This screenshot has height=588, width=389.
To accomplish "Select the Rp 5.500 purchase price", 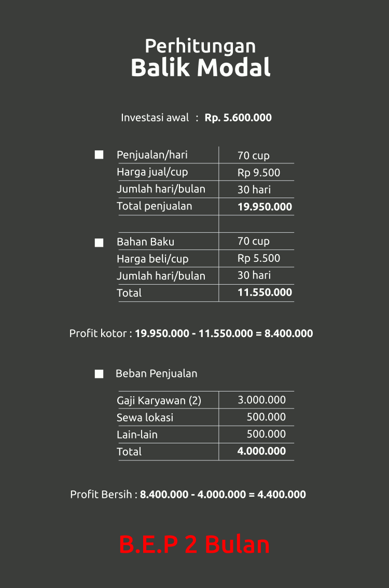I will click(x=259, y=258).
